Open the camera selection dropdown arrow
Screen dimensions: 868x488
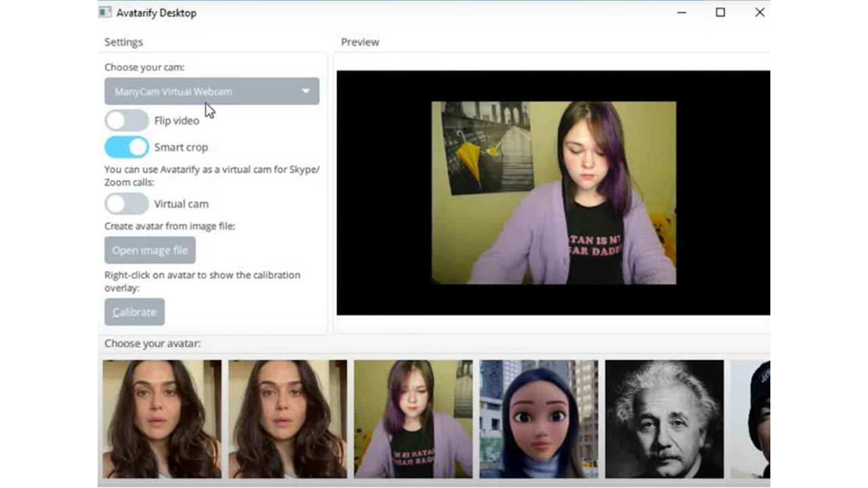[x=306, y=91]
